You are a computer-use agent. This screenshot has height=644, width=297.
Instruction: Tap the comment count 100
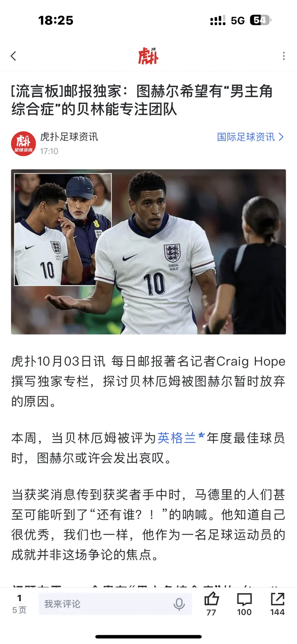[x=244, y=612]
